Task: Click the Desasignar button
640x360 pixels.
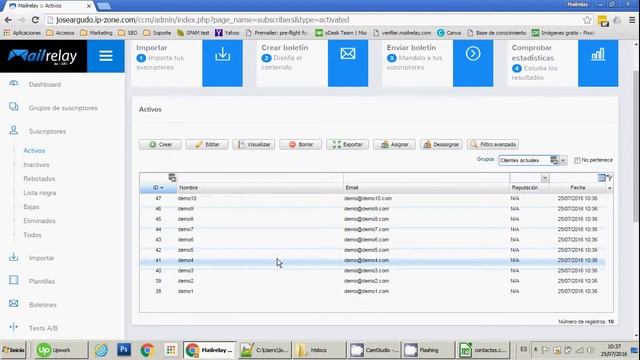Action: click(x=441, y=144)
